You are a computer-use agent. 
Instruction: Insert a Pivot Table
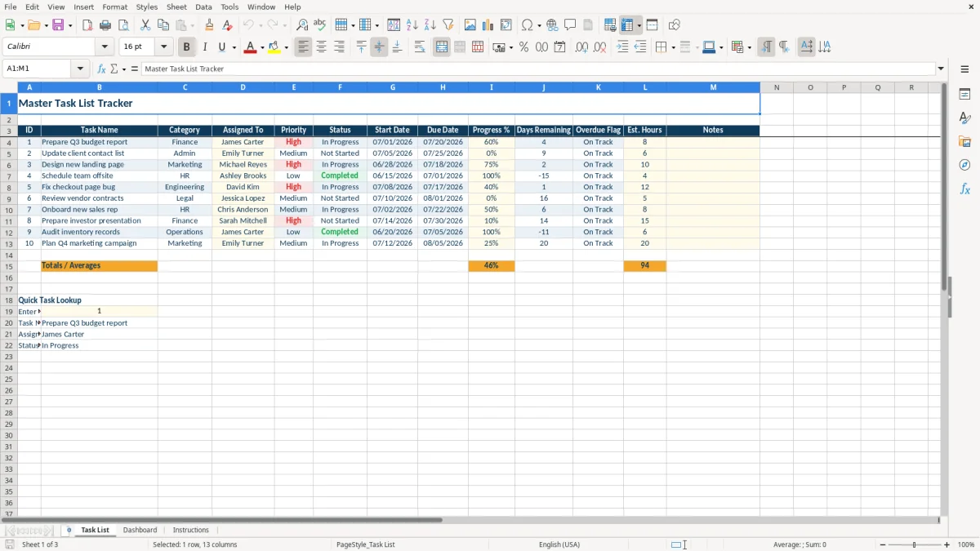[x=506, y=25]
